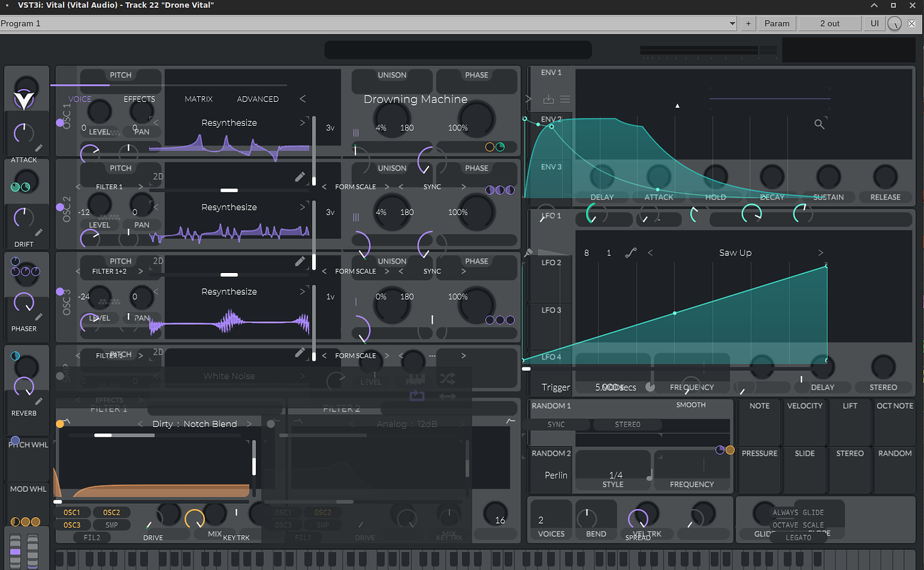Click the Param button in title bar
924x570 pixels.
tap(777, 23)
